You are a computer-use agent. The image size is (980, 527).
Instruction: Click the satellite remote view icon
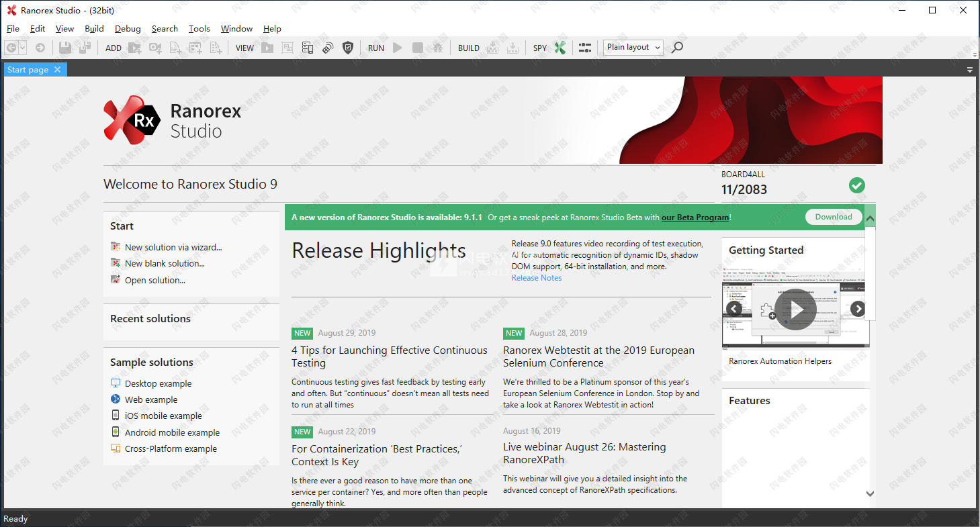pos(328,48)
